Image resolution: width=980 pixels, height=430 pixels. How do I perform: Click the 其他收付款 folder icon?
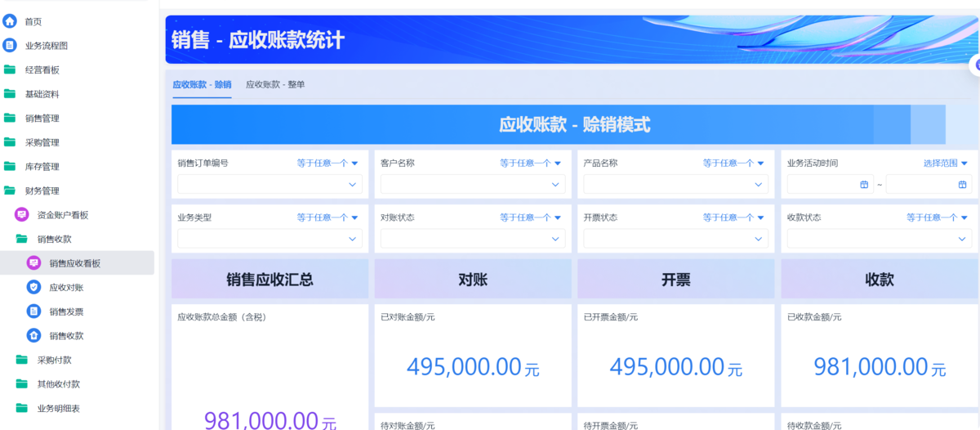pos(22,383)
